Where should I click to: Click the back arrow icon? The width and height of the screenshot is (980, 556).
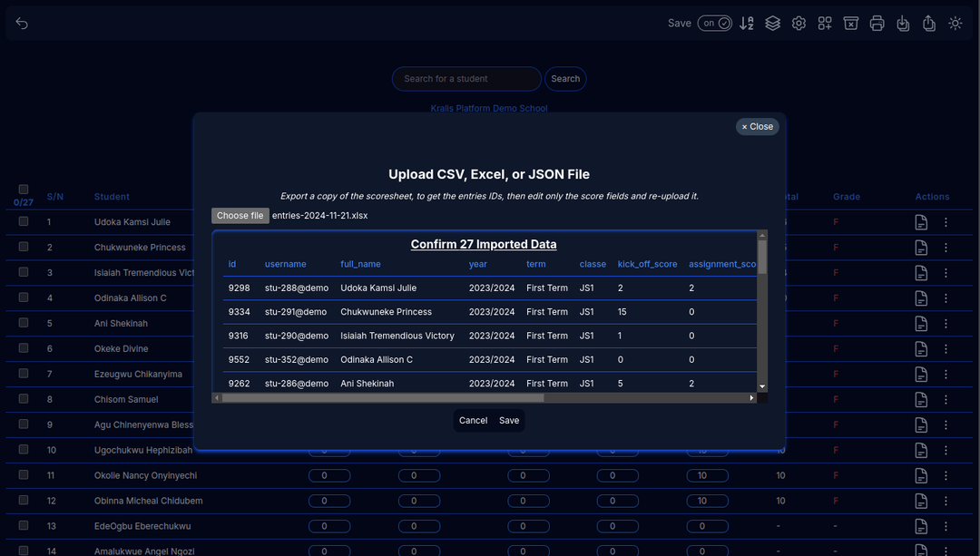(x=22, y=24)
